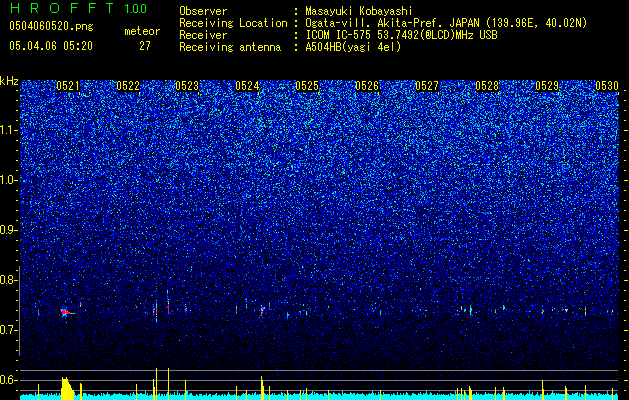Viewport: 629px width, 400px height.
Task: Click the 0527 time marker
Action: [427, 86]
